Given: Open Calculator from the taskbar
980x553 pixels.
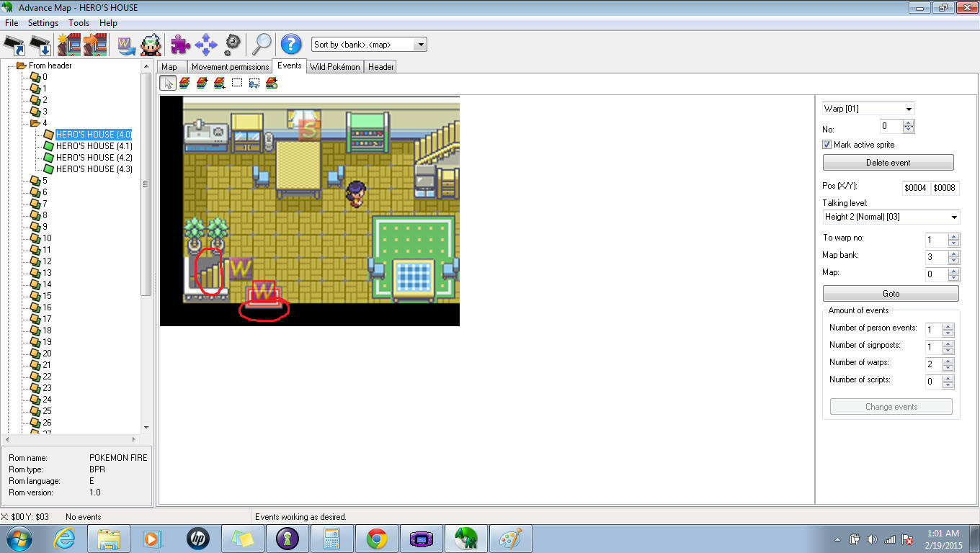Looking at the screenshot, I should pyautogui.click(x=332, y=539).
